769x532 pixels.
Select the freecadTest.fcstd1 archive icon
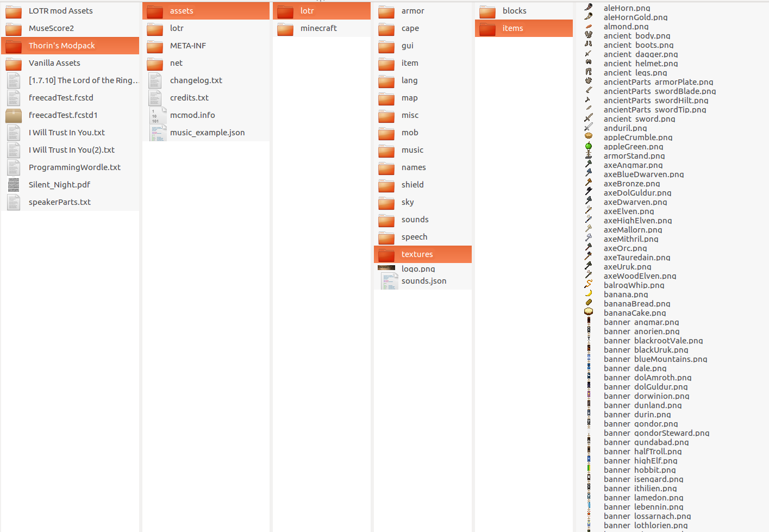(14, 115)
